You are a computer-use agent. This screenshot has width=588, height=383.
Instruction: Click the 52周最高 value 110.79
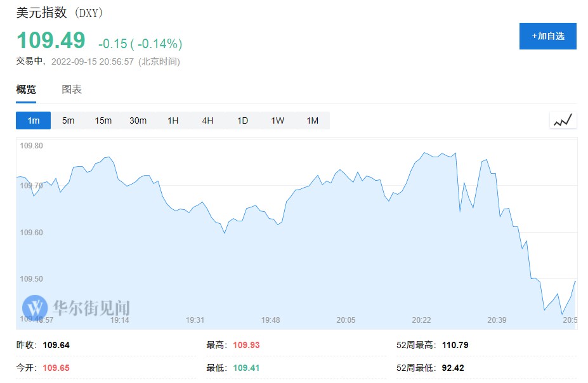point(455,346)
